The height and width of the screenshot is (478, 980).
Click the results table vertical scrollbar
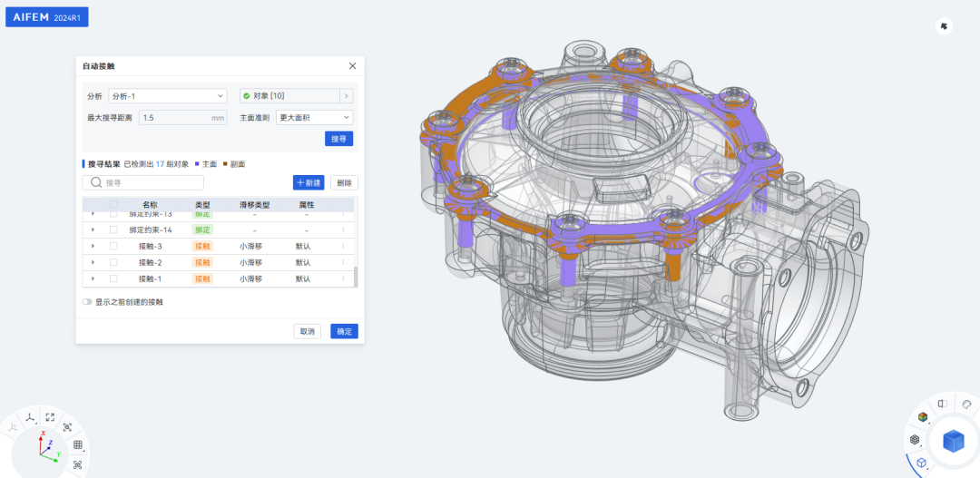coord(356,277)
